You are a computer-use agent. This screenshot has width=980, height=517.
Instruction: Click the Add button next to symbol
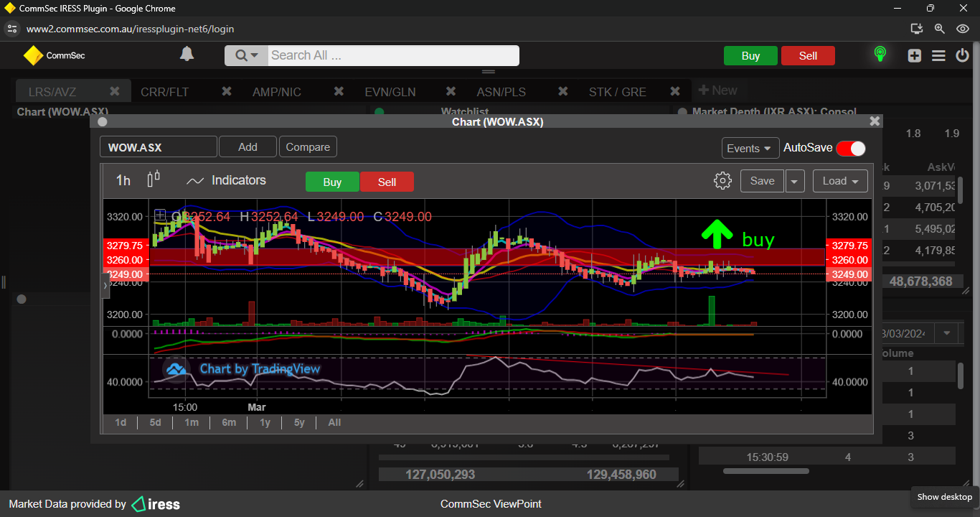tap(248, 147)
